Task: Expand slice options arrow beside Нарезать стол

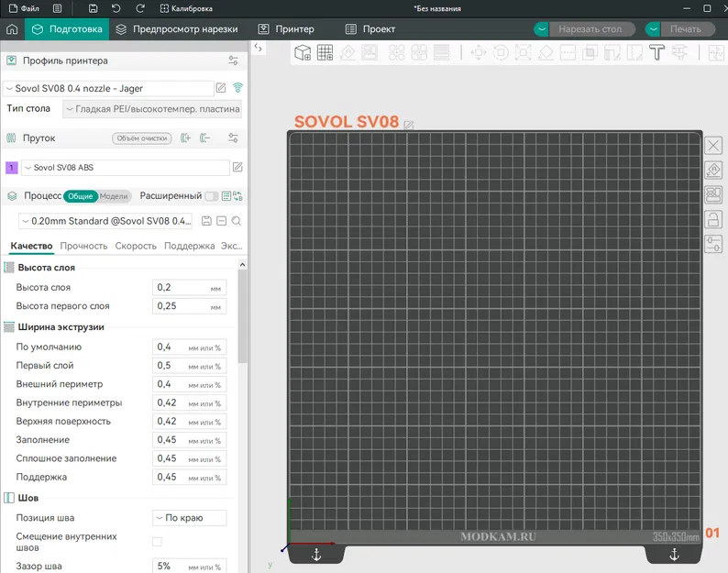Action: tap(541, 29)
